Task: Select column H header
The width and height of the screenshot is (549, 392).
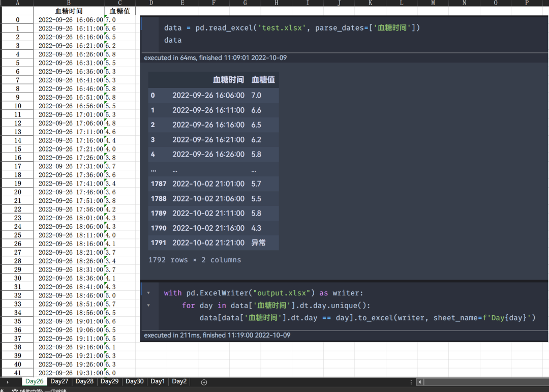Action: tap(276, 3)
